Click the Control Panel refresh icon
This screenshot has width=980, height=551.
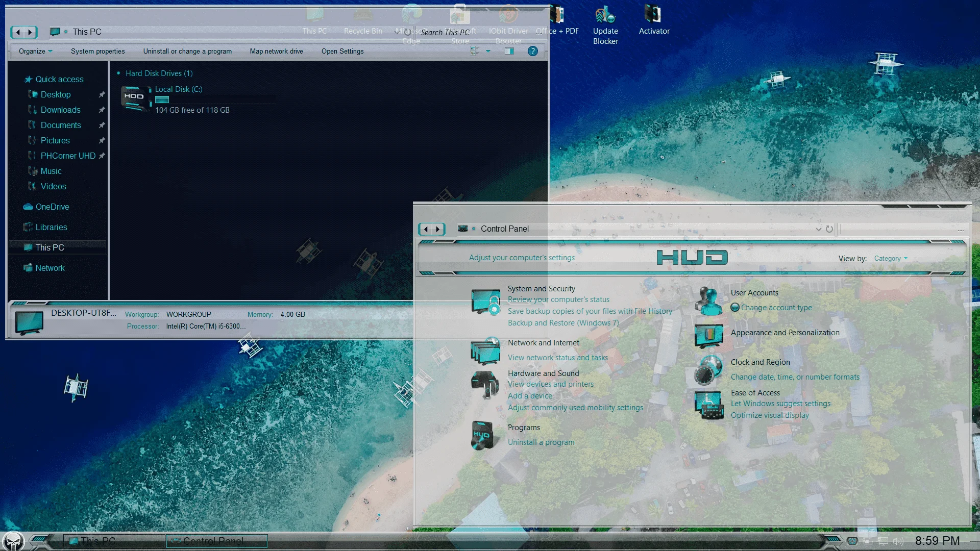pos(829,229)
